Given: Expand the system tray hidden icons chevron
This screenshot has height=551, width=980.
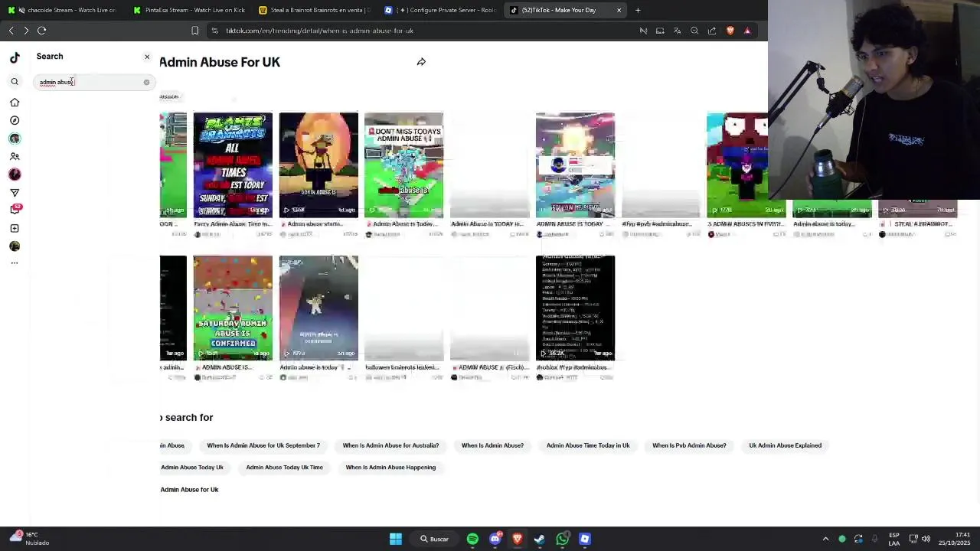Looking at the screenshot, I should (x=825, y=539).
